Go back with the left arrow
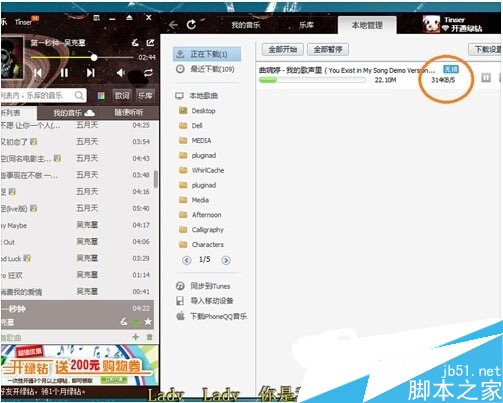 (x=173, y=25)
